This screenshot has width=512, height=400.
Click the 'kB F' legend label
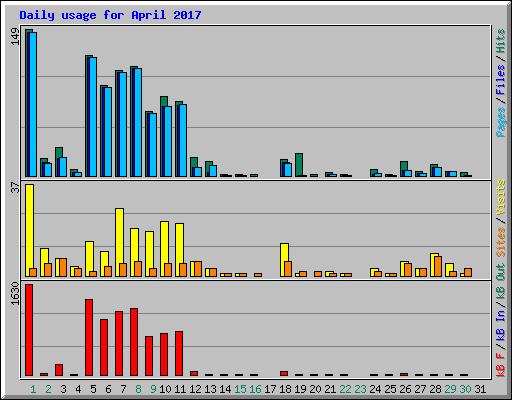[x=500, y=364]
